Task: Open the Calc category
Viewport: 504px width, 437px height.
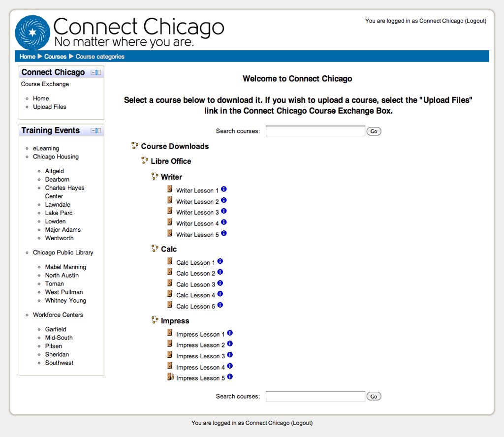Action: [169, 250]
